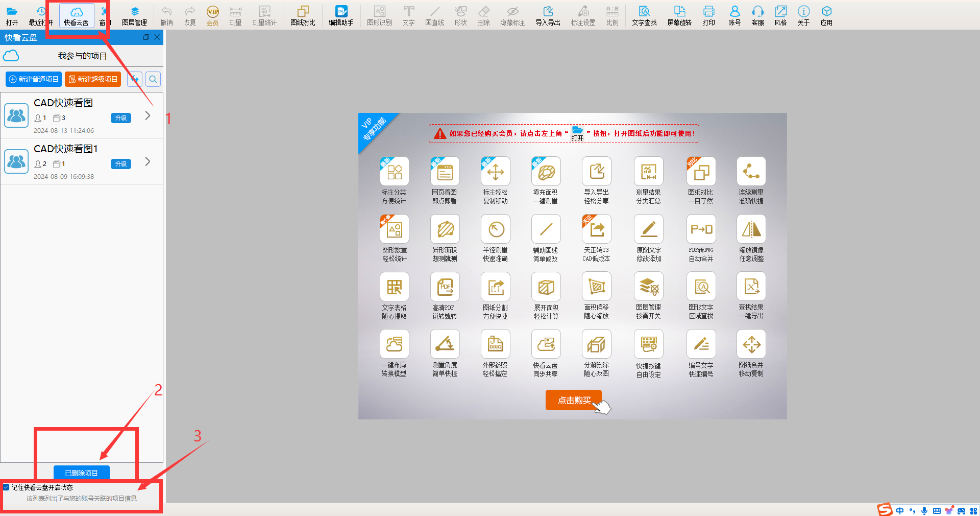The height and width of the screenshot is (516, 980).
Task: Expand the CAD快速看图 project chevron
Action: coord(148,116)
